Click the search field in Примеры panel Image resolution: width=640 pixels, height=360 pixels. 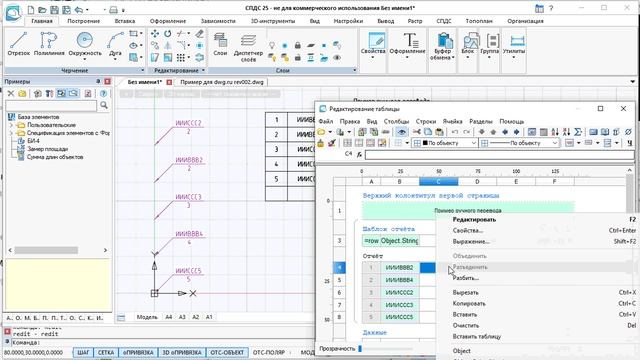pyautogui.click(x=51, y=105)
